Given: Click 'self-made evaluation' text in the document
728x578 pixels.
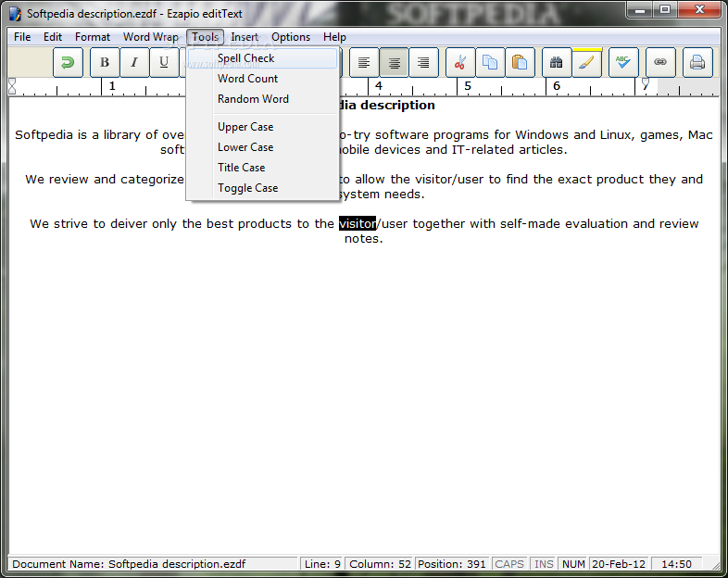Looking at the screenshot, I should (563, 224).
